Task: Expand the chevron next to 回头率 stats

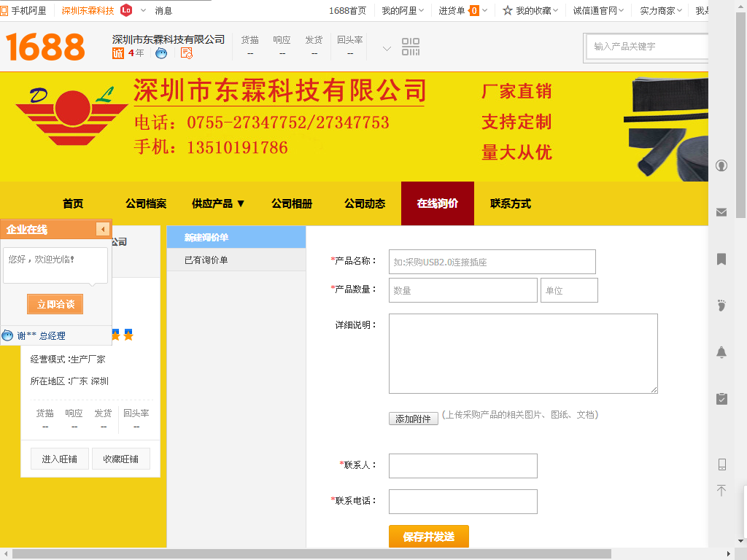Action: pos(387,49)
